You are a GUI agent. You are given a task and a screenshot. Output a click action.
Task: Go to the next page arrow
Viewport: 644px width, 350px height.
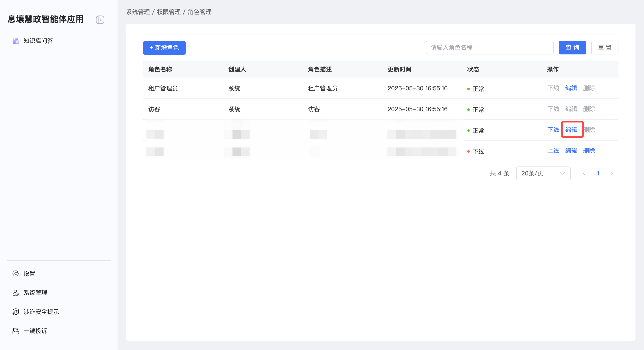click(611, 173)
